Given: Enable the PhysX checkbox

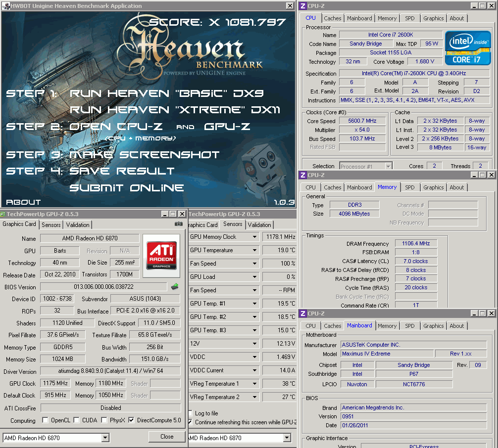Looking at the screenshot, I should click(104, 420).
